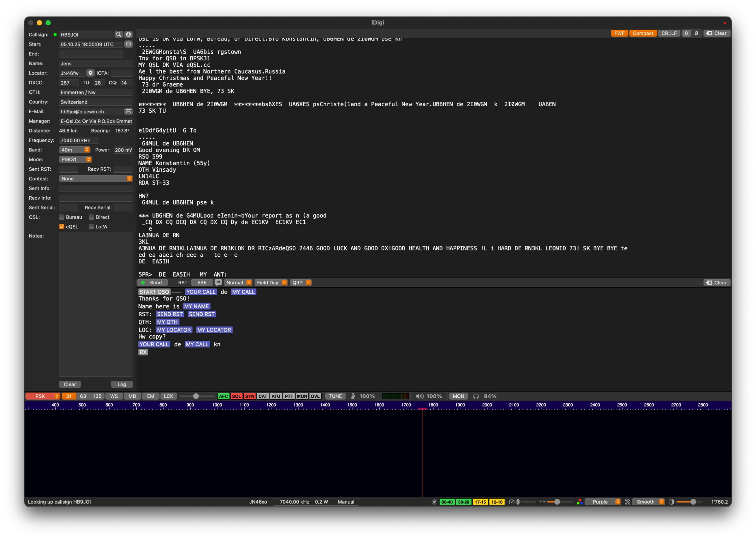Select PSK speed 31 segment

(x=69, y=396)
